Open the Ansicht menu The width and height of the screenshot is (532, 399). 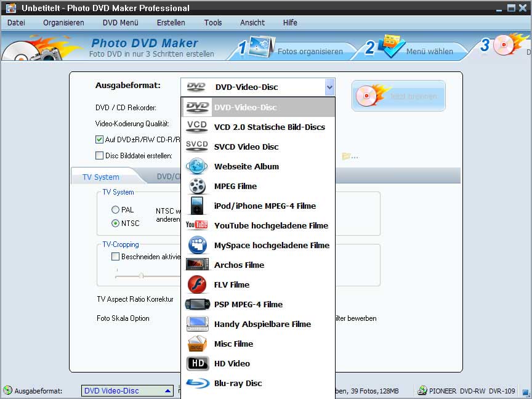252,23
